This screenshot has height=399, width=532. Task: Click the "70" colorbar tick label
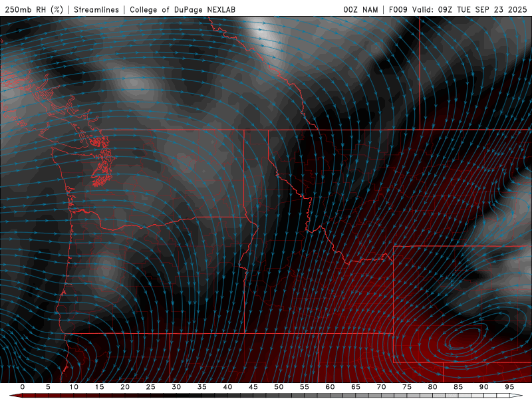[x=381, y=387]
